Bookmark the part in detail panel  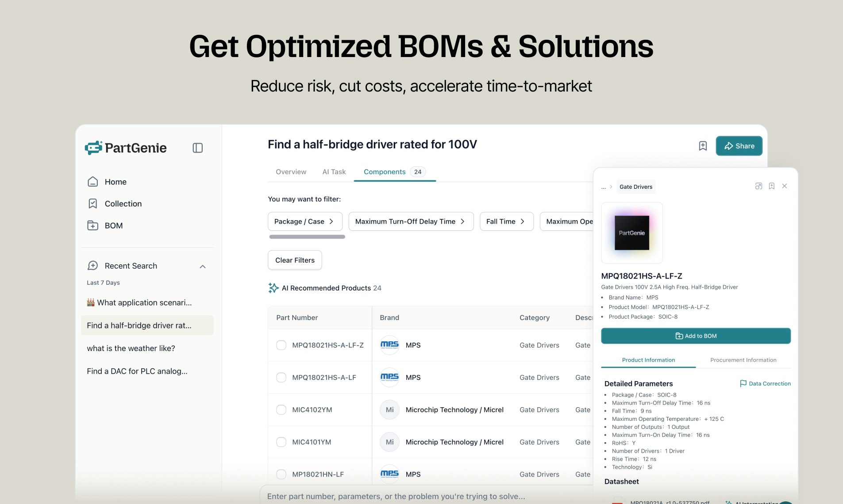pos(771,186)
